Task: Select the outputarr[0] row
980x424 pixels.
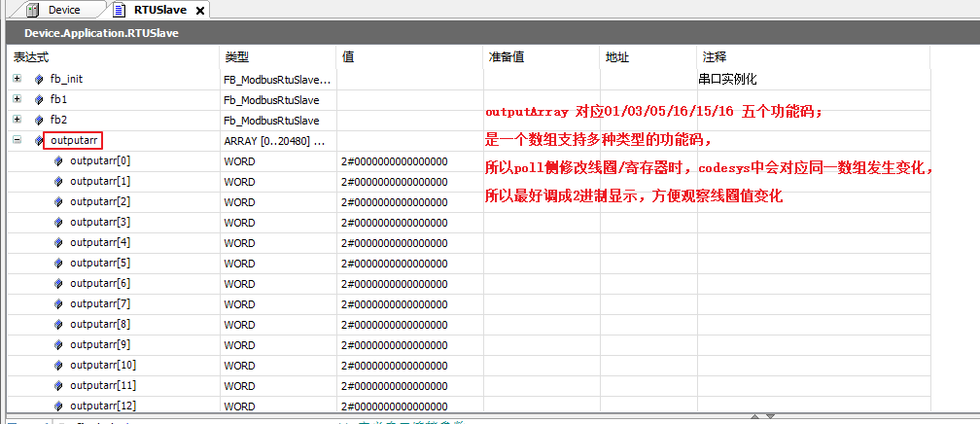Action: (x=470, y=161)
